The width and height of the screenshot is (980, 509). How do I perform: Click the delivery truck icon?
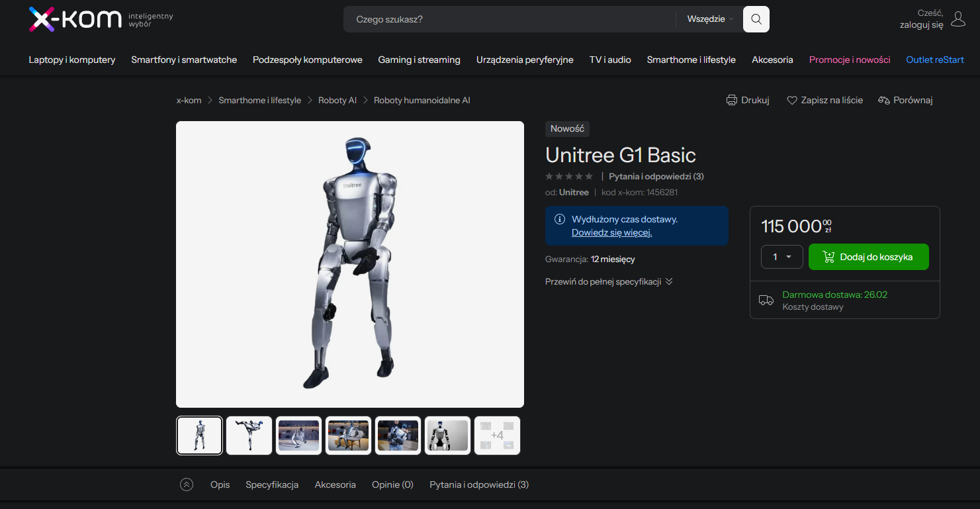pos(766,300)
